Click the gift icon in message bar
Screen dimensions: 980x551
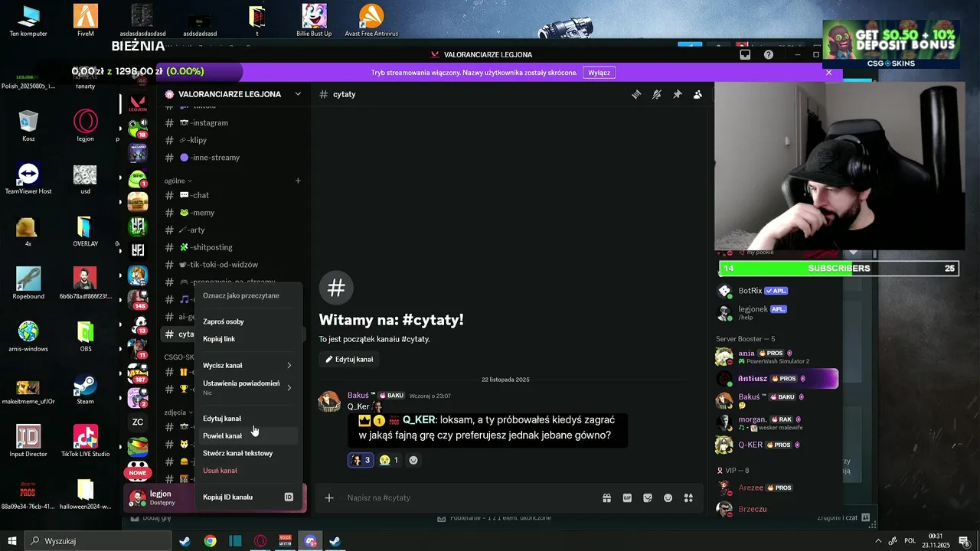point(606,498)
